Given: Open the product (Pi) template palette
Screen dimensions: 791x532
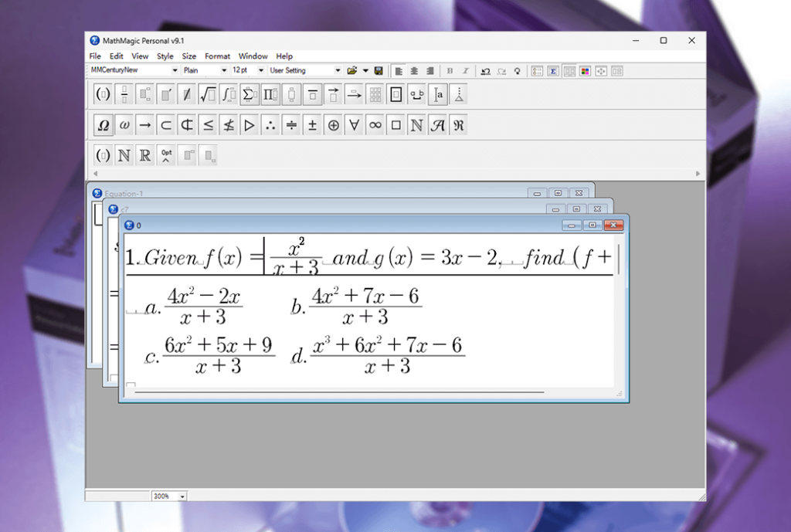Looking at the screenshot, I should click(270, 94).
